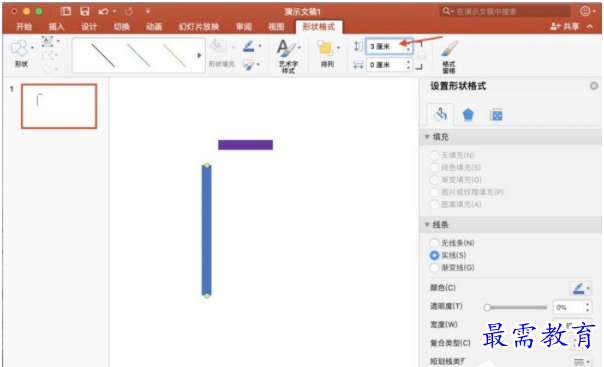
Task: Click the 形状填充 paint bucket icon
Action: (x=218, y=47)
